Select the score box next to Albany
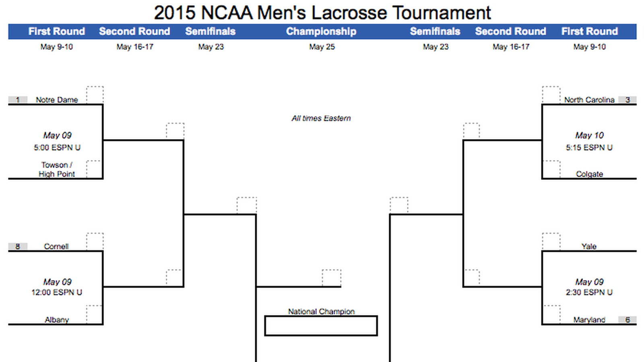644x362 pixels. pos(94,314)
